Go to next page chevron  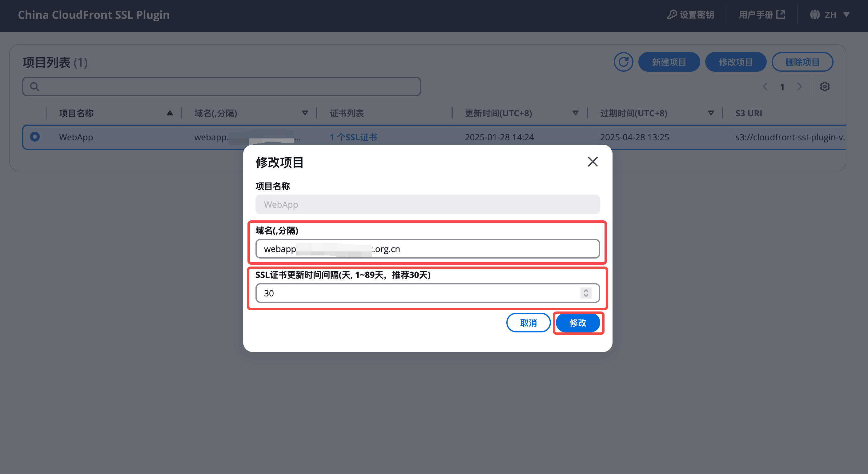click(x=799, y=86)
